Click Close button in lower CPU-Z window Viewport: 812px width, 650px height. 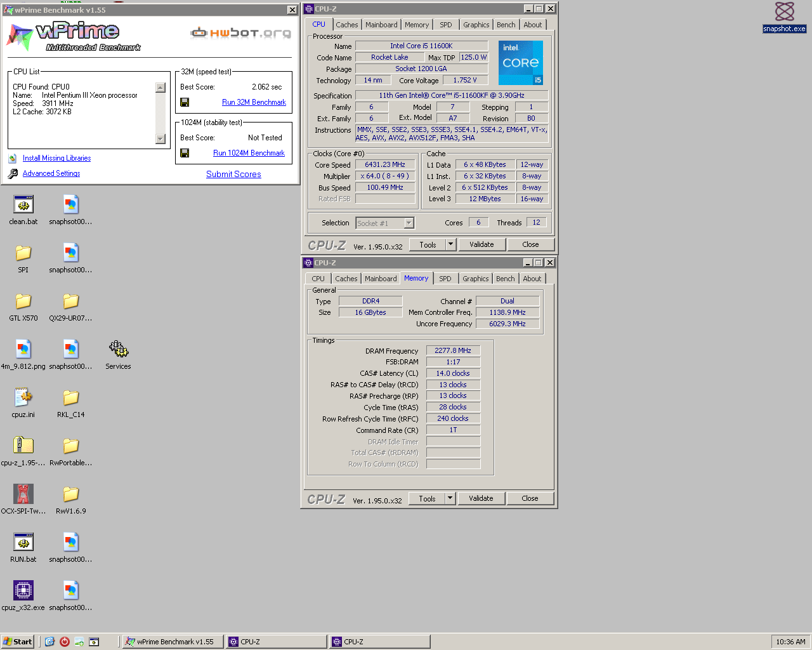point(530,498)
